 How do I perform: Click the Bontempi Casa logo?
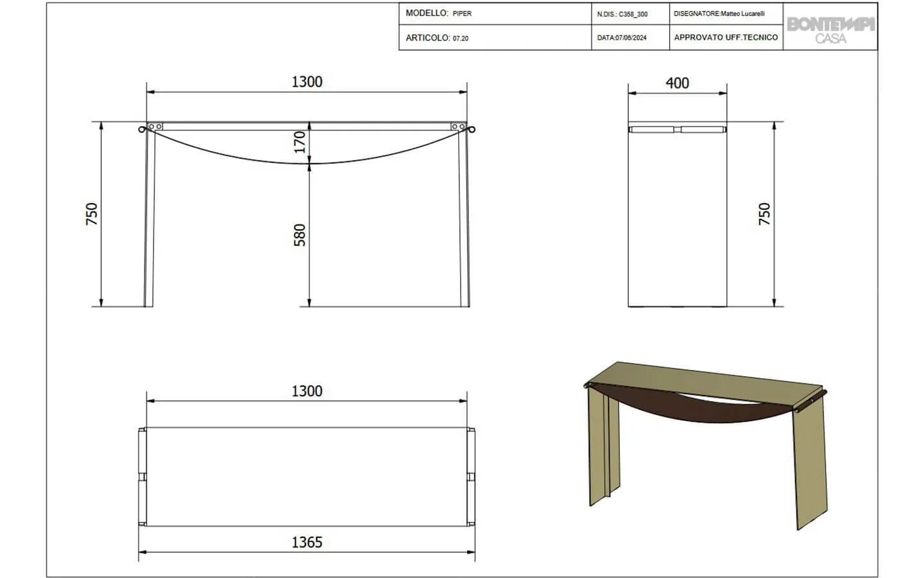click(x=830, y=29)
